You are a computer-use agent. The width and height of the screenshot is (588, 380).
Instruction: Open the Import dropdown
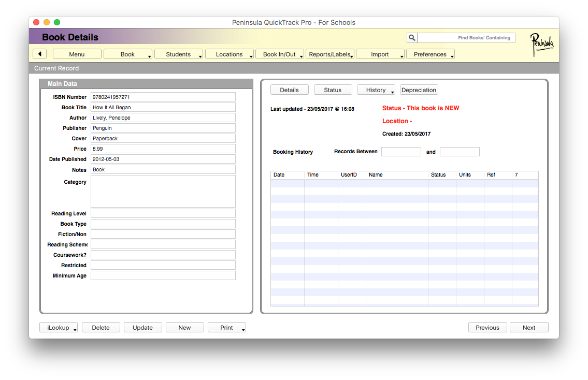pyautogui.click(x=380, y=54)
